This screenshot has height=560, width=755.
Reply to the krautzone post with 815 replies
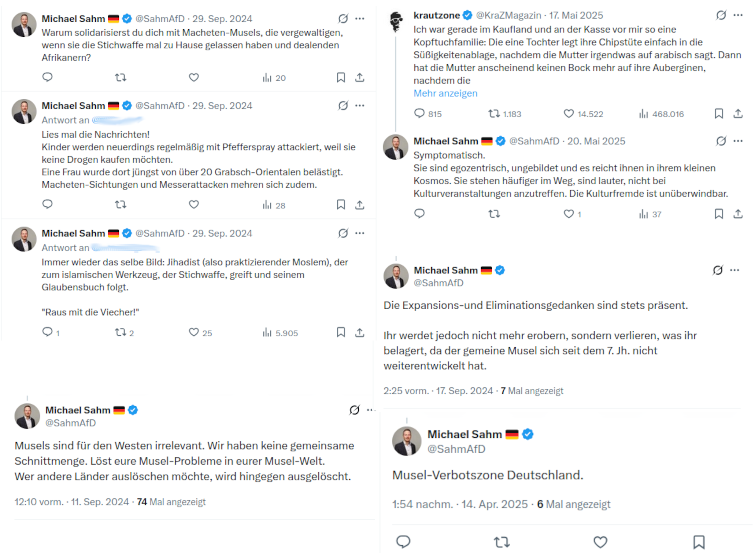click(x=419, y=113)
